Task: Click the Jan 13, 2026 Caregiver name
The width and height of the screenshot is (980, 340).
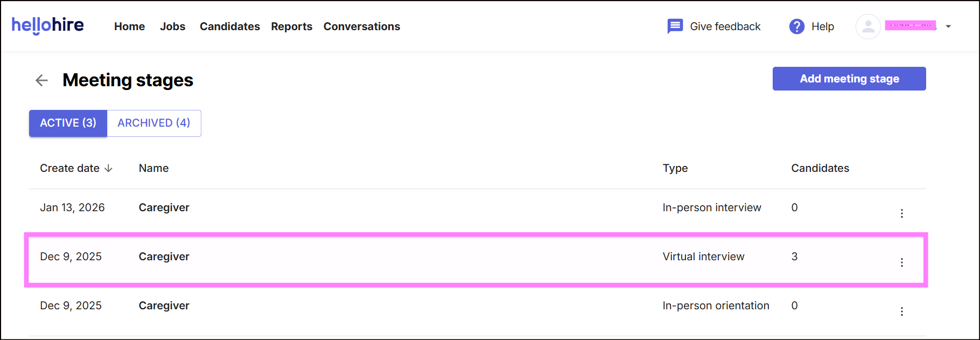Action: [164, 207]
